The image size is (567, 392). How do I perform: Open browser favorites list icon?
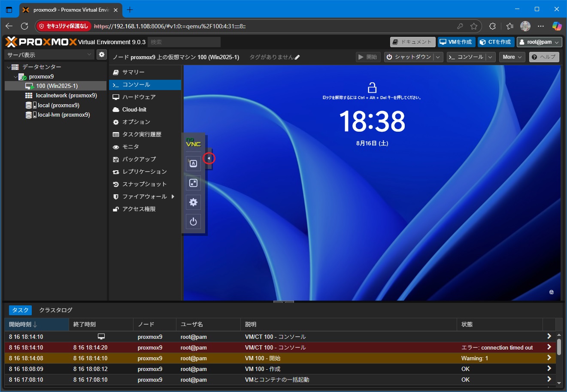(509, 26)
